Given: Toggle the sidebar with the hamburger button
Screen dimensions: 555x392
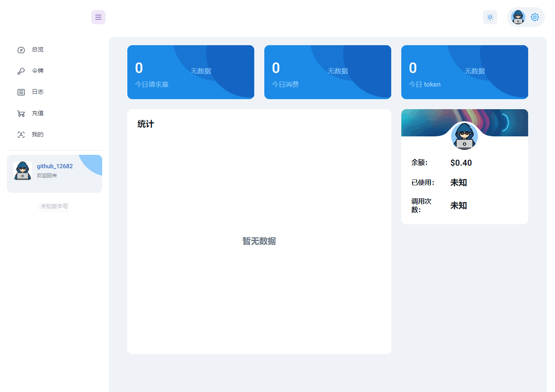Looking at the screenshot, I should pos(98,17).
